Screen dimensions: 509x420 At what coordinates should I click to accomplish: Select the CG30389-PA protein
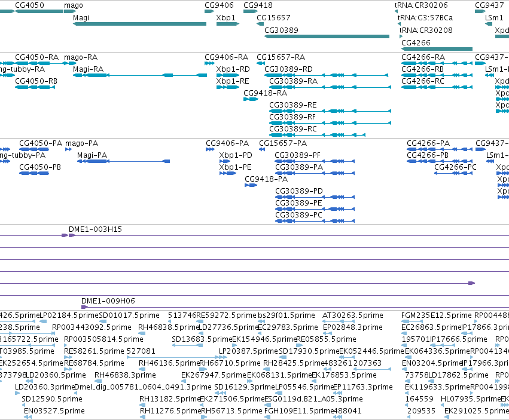(x=315, y=173)
